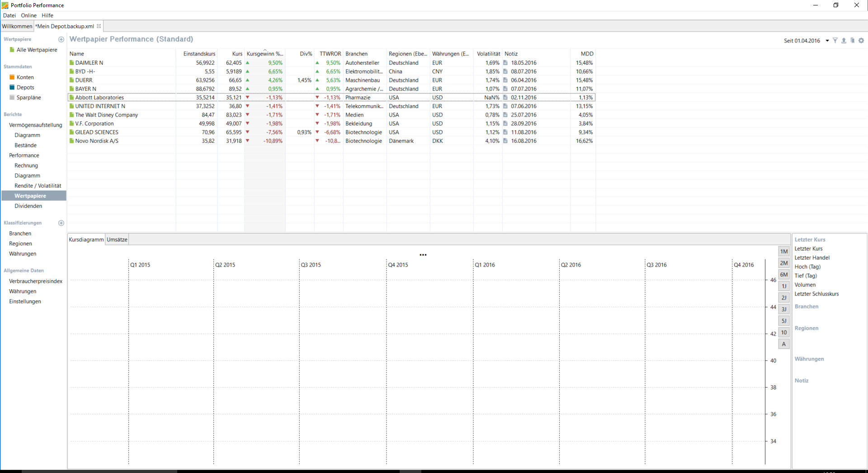The width and height of the screenshot is (868, 473).
Task: Click the Konten orange icon
Action: (x=12, y=77)
